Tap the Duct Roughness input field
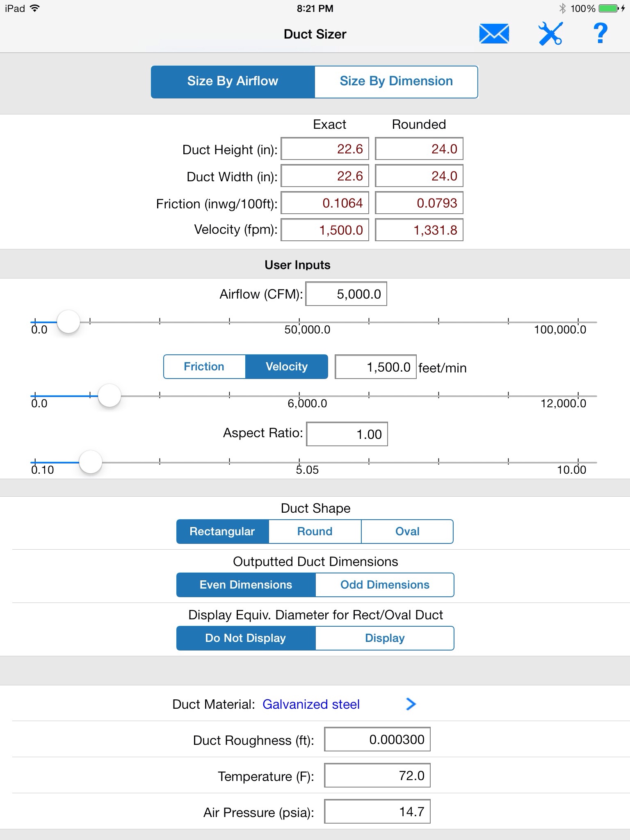This screenshot has height=840, width=630. pos(377,740)
